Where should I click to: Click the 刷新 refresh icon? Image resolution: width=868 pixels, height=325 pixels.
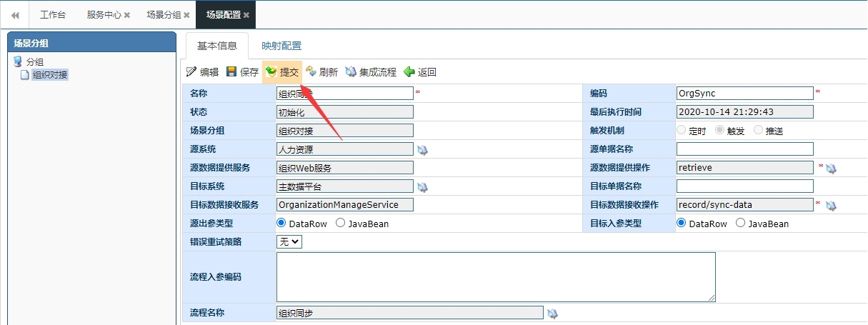311,71
